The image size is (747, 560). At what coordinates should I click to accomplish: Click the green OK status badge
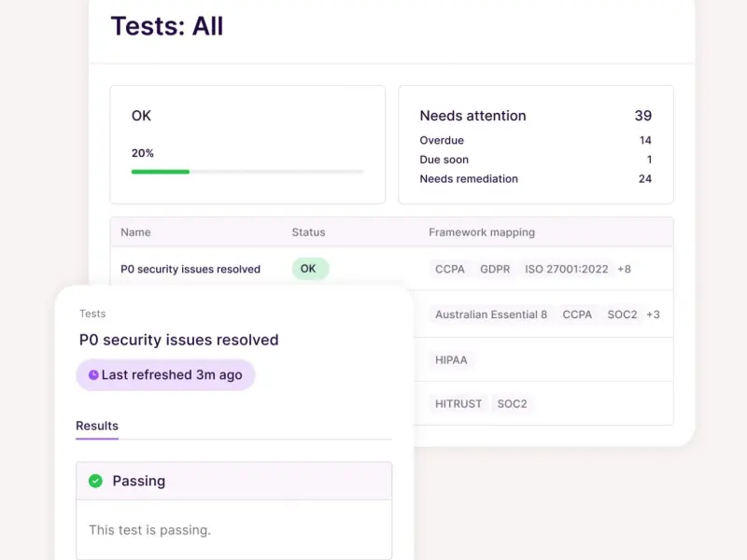tap(310, 269)
